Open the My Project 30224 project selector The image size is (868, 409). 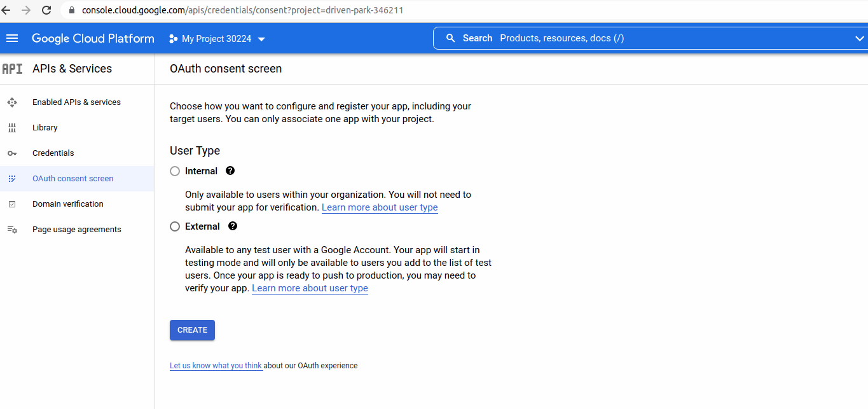click(x=217, y=39)
